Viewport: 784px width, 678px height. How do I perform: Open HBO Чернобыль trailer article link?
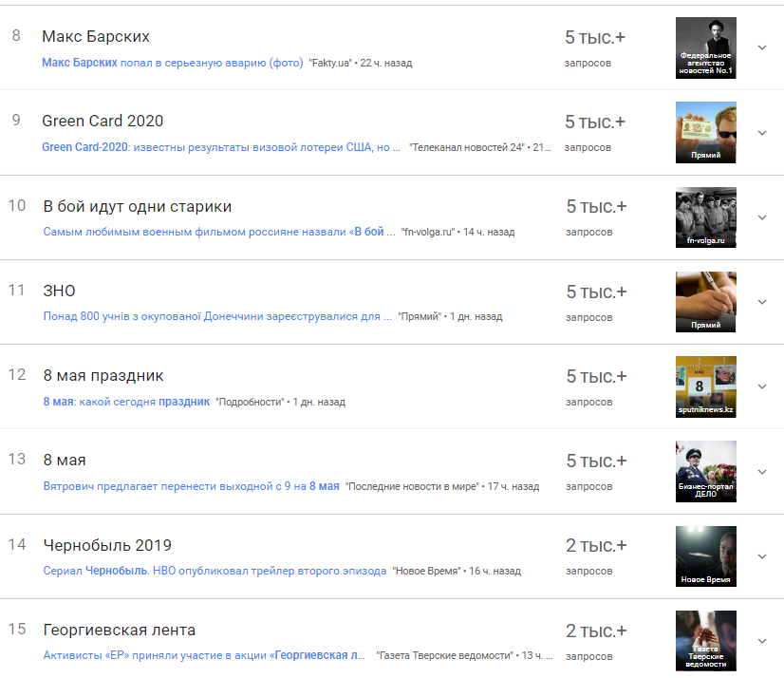[x=215, y=571]
